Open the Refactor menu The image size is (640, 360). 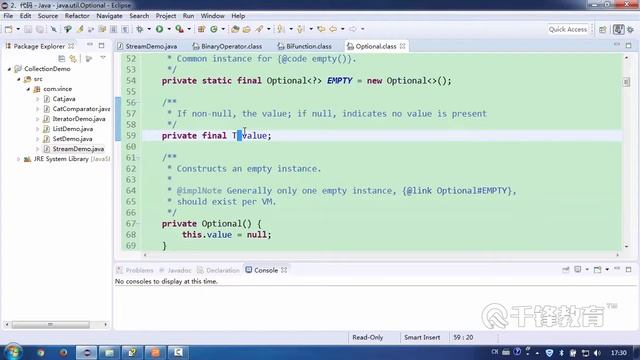pos(77,16)
